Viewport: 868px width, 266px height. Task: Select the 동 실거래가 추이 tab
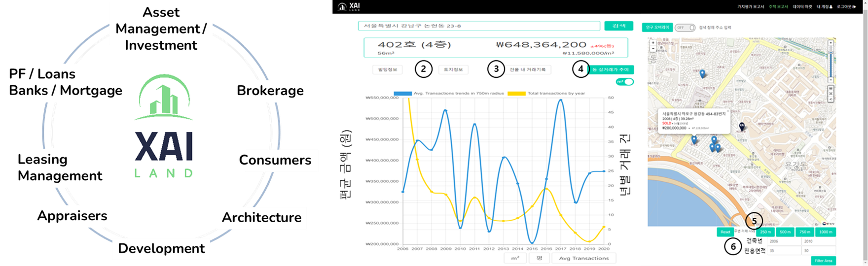pos(612,70)
